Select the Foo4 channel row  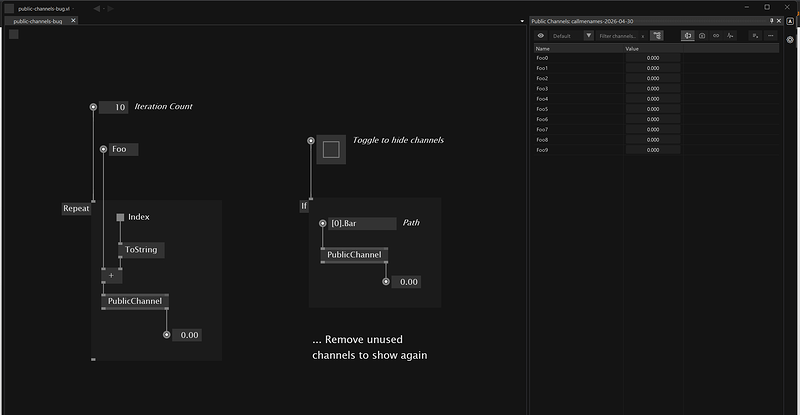(656, 99)
